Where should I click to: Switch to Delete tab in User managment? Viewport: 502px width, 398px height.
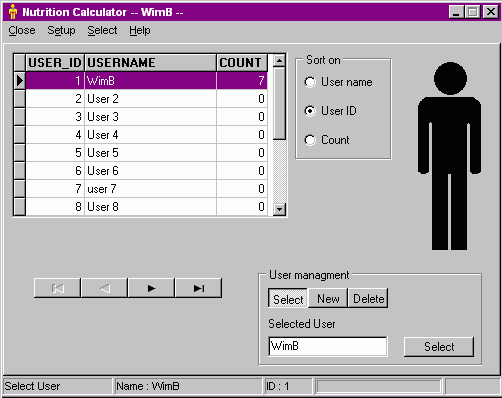click(x=368, y=298)
